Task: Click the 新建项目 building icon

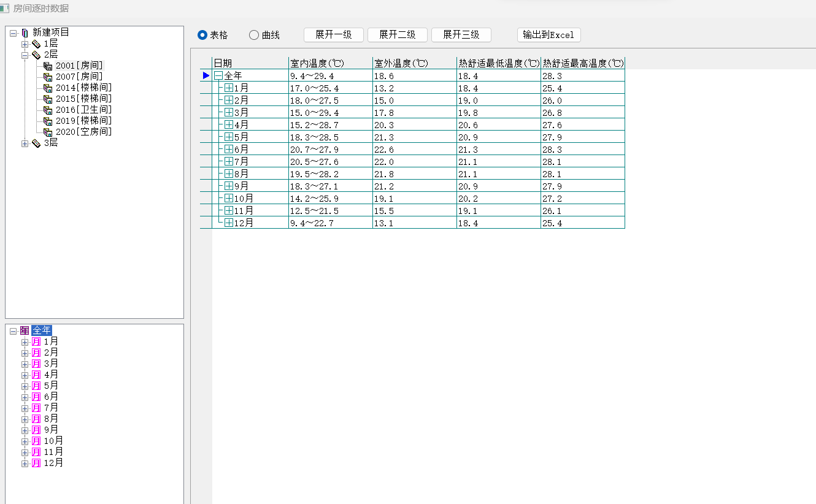Action: 25,32
